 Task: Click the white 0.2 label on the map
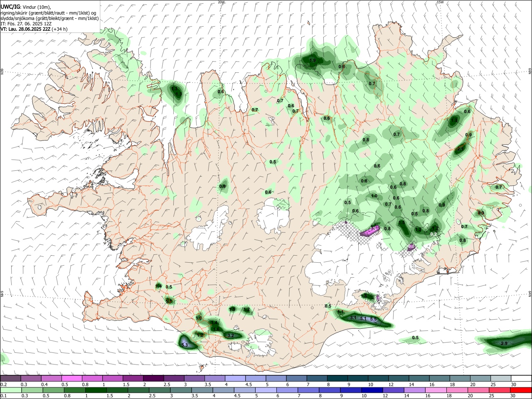tap(433, 234)
